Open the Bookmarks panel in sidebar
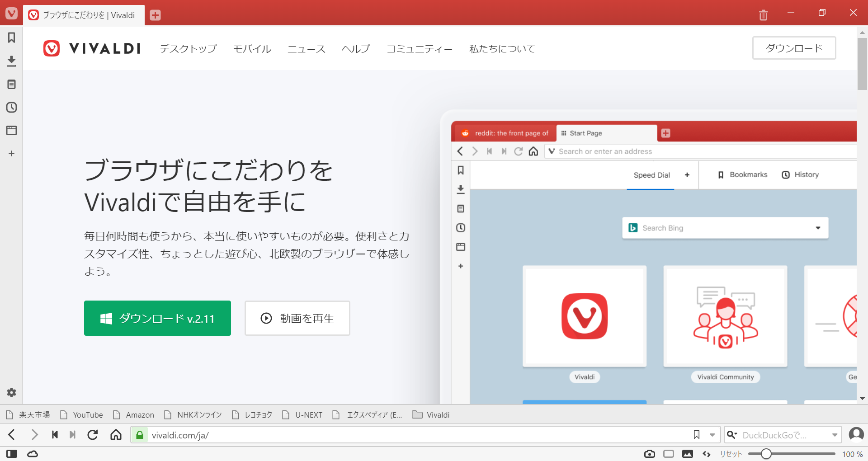 [11, 38]
